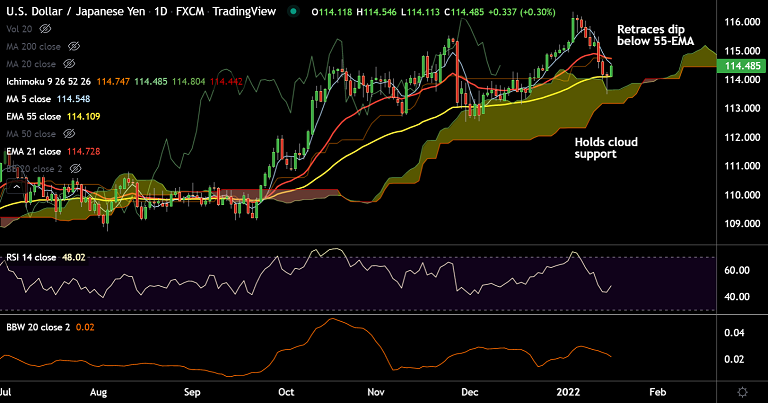Image resolution: width=768 pixels, height=403 pixels.
Task: Click the MA 5 value 114.548
Action: 73,99
